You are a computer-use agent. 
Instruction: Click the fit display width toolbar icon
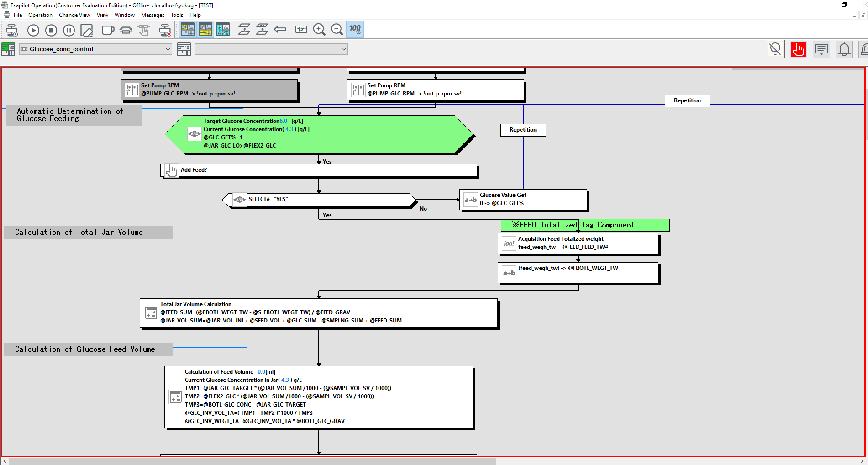tap(301, 30)
